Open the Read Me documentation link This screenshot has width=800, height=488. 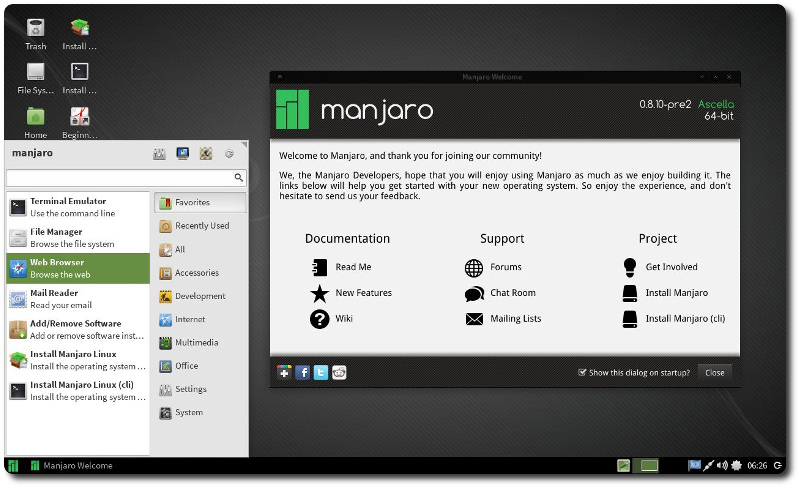coord(341,267)
